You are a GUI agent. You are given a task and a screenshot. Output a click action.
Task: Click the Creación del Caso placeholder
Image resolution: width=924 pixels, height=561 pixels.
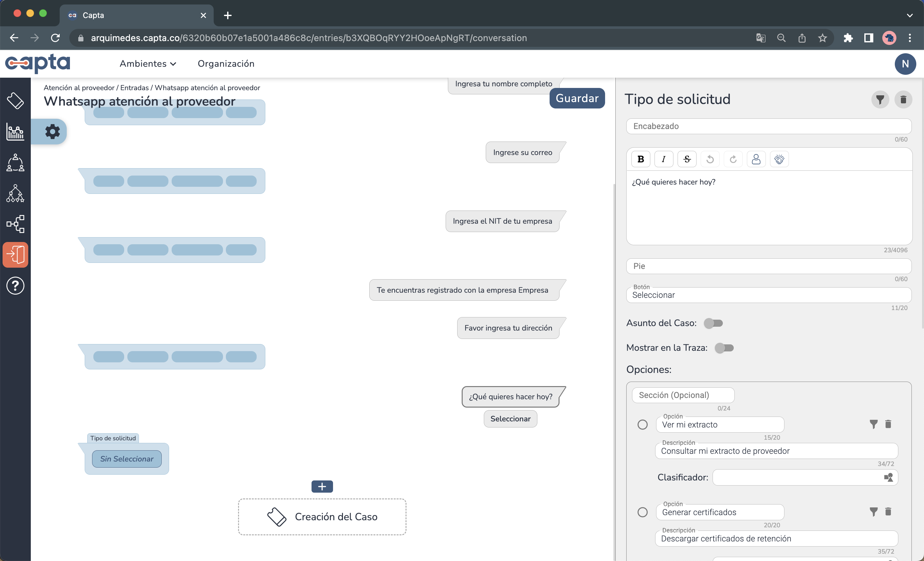tap(322, 517)
